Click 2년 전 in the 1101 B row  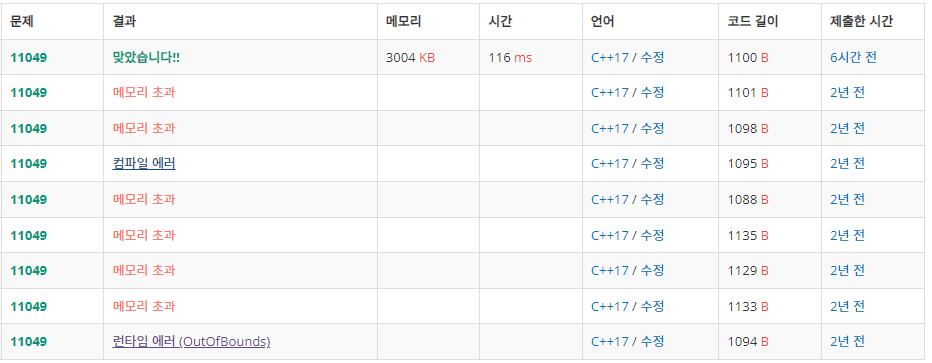pyautogui.click(x=847, y=93)
